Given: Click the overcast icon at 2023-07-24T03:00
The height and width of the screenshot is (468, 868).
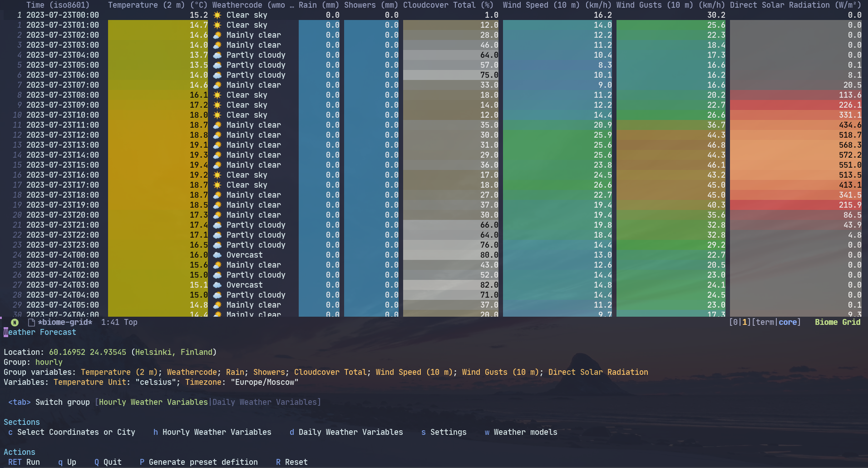Looking at the screenshot, I should coord(217,285).
